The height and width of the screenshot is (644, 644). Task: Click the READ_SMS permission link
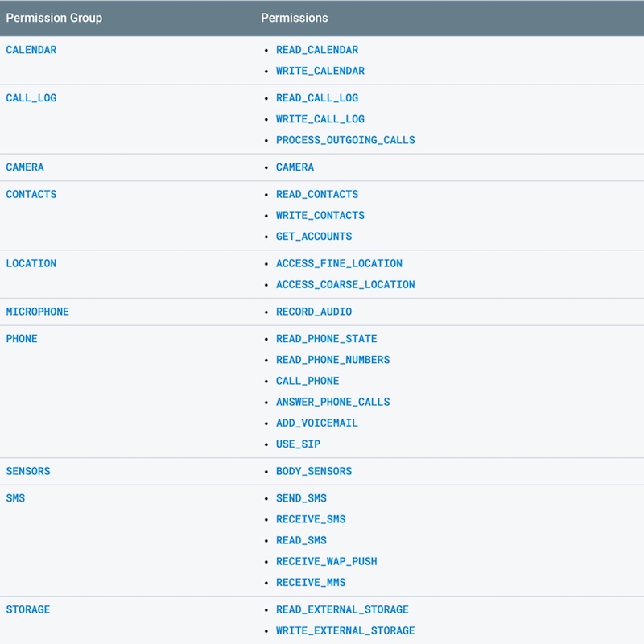coord(301,540)
